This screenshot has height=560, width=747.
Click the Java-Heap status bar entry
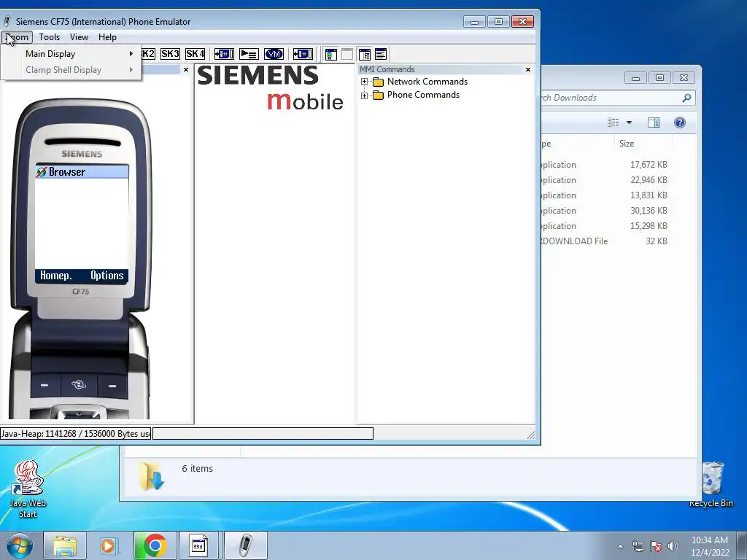[75, 433]
